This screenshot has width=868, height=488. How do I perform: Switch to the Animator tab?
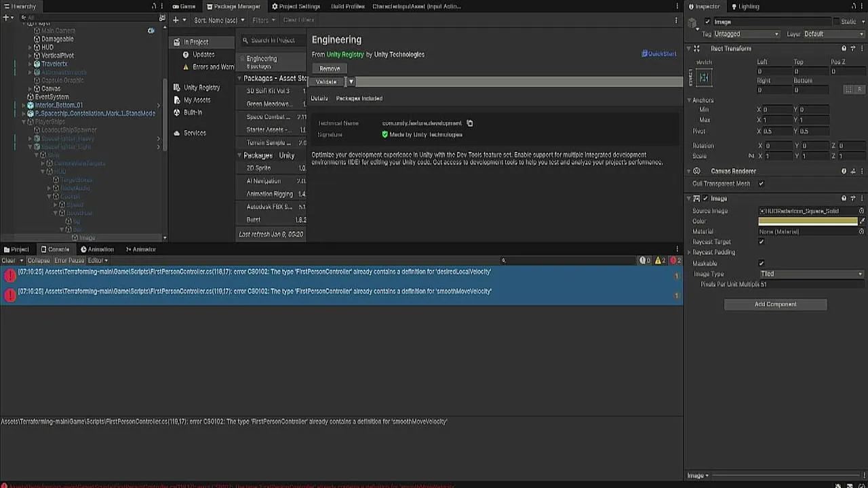[x=140, y=249]
